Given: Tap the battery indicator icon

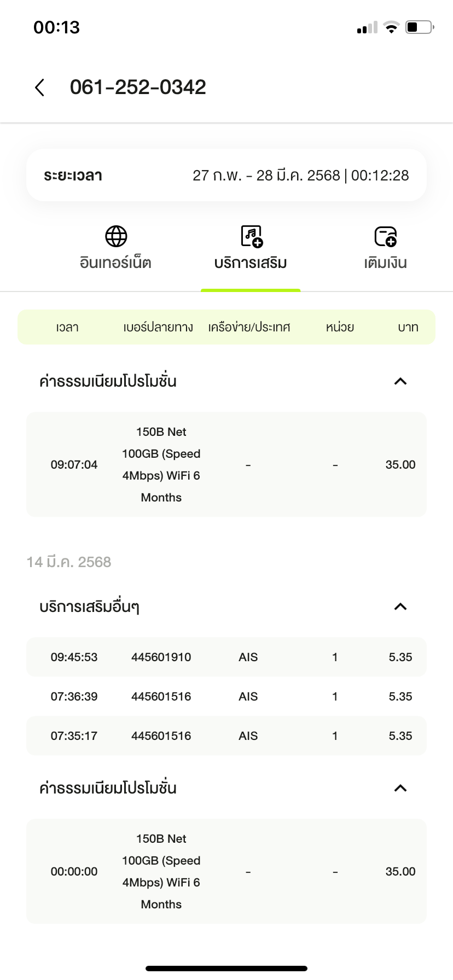Looking at the screenshot, I should [x=420, y=27].
